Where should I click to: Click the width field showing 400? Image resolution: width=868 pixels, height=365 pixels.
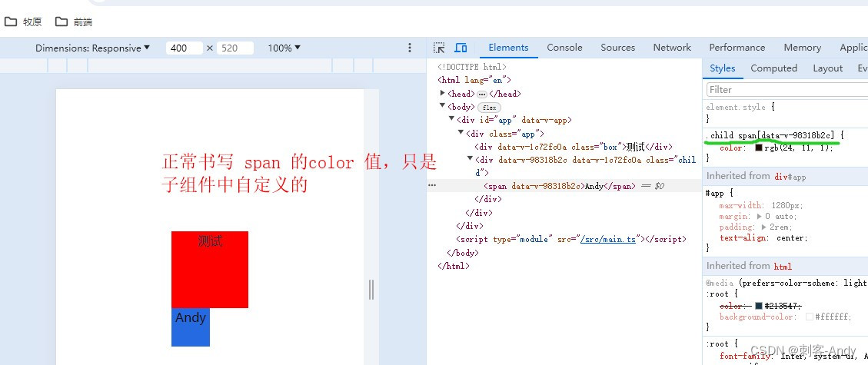click(185, 48)
